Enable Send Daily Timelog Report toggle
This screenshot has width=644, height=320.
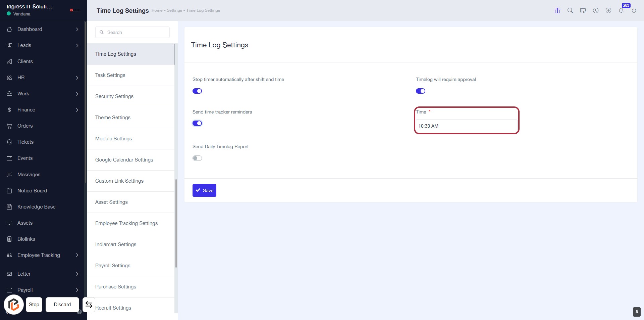(x=197, y=158)
